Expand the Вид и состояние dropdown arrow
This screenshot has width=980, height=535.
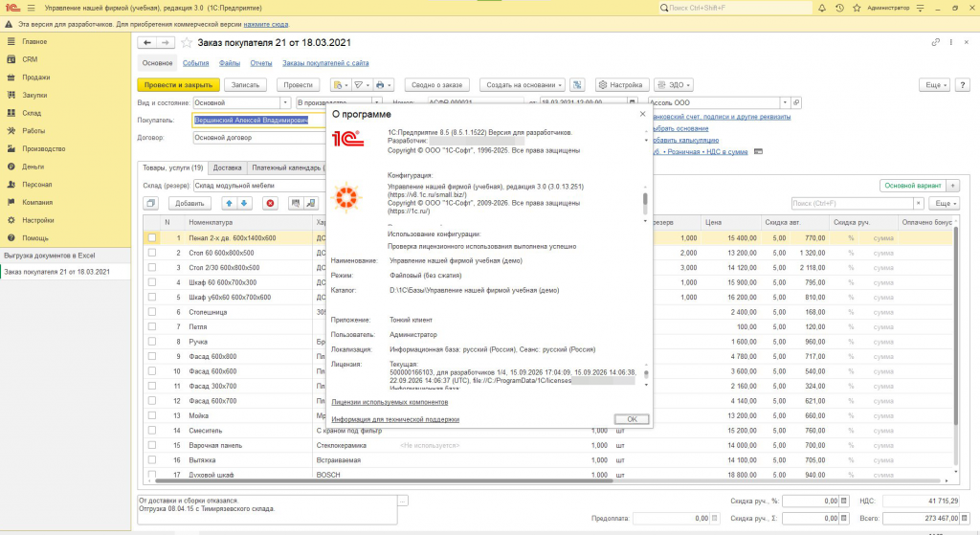point(285,102)
